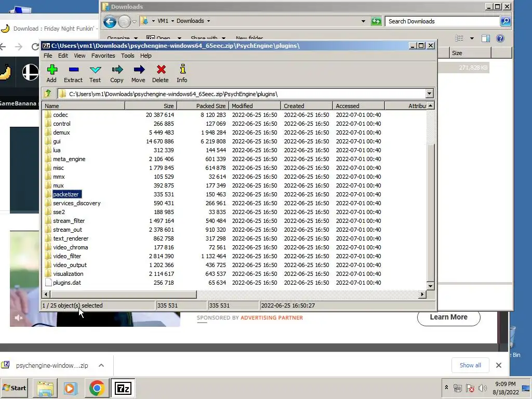Screen dimensions: 532x399
Task: Click the volume speaker tray icon
Action: 482,388
